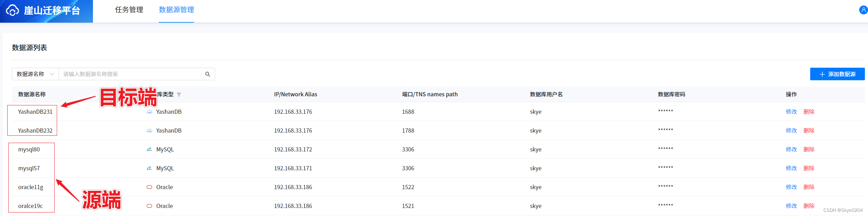Click the 数据源列表 heading
The image size is (868, 216).
tap(30, 48)
